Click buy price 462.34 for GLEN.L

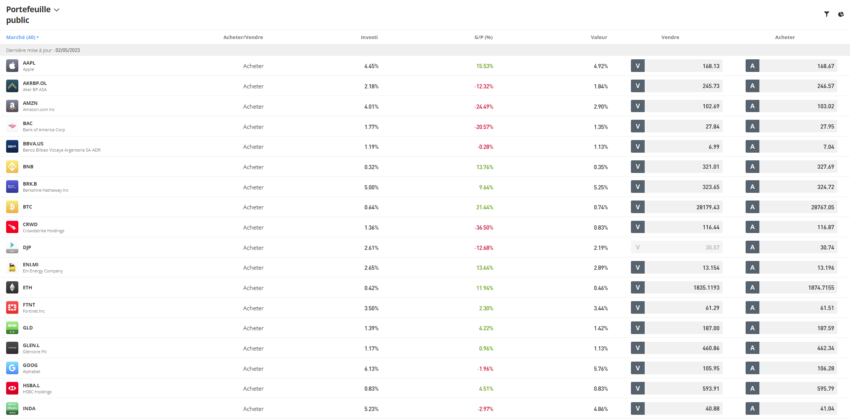pos(826,348)
